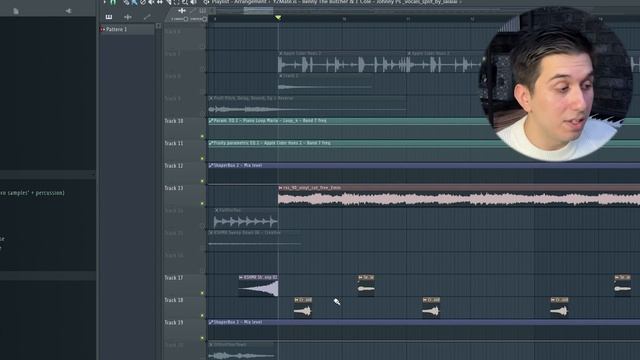640x360 pixels.
Task: Select ShaperBox Mix level clip on Track 19
Action: [424, 329]
